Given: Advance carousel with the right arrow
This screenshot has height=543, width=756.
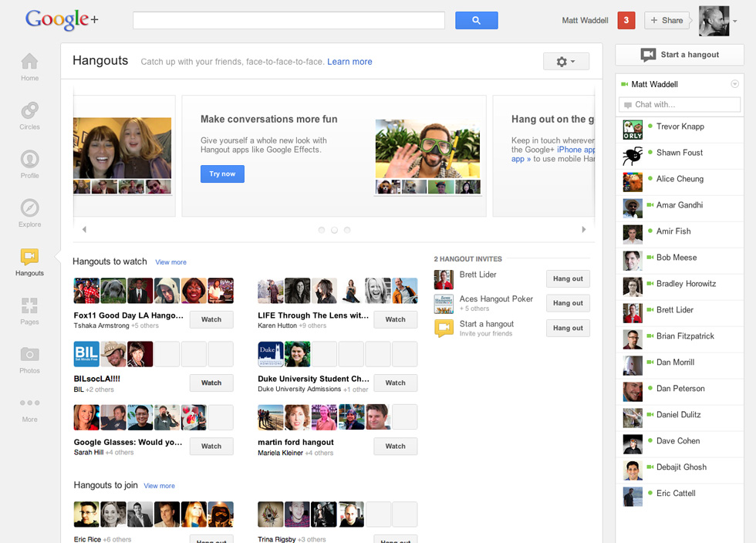Looking at the screenshot, I should coord(583,230).
